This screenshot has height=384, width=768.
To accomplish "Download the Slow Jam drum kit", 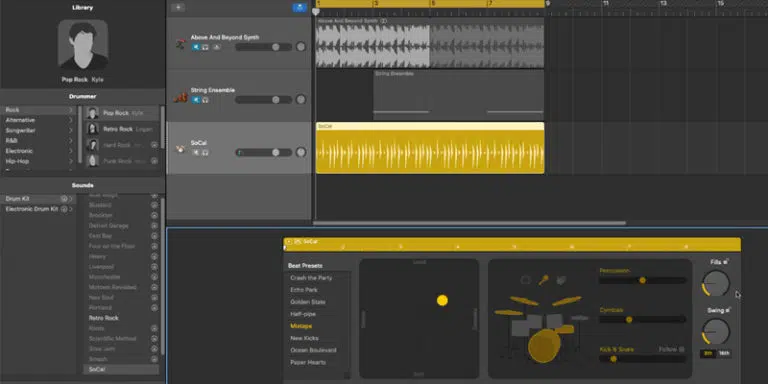I will [154, 349].
